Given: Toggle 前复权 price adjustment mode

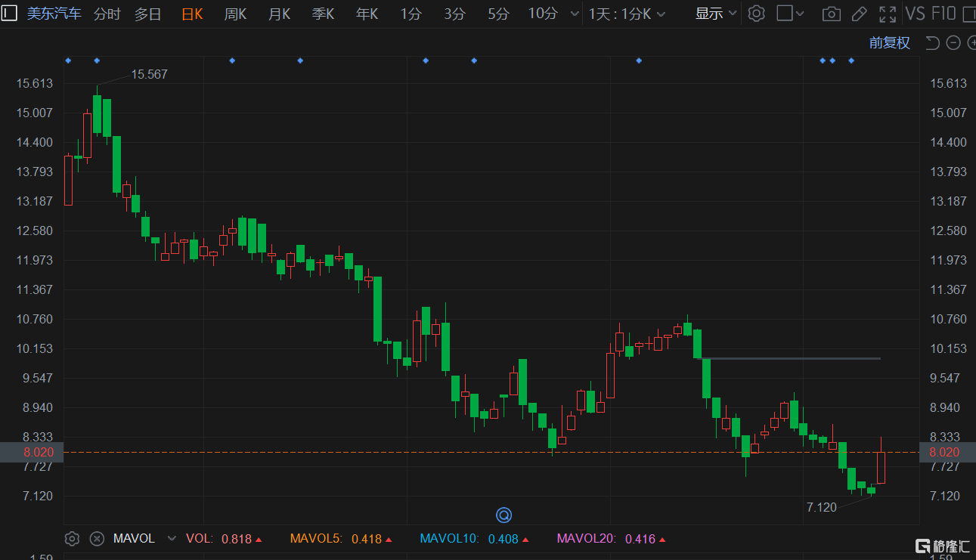Looking at the screenshot, I should pos(889,43).
